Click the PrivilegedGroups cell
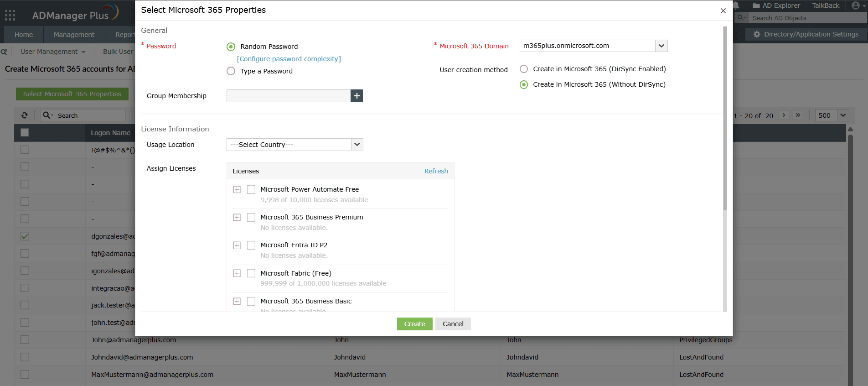This screenshot has height=386, width=868. click(x=706, y=340)
